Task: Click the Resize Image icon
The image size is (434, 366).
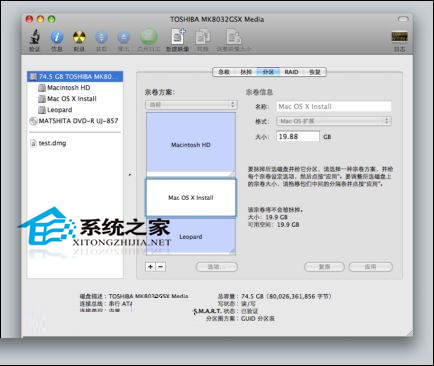Action: click(x=234, y=37)
